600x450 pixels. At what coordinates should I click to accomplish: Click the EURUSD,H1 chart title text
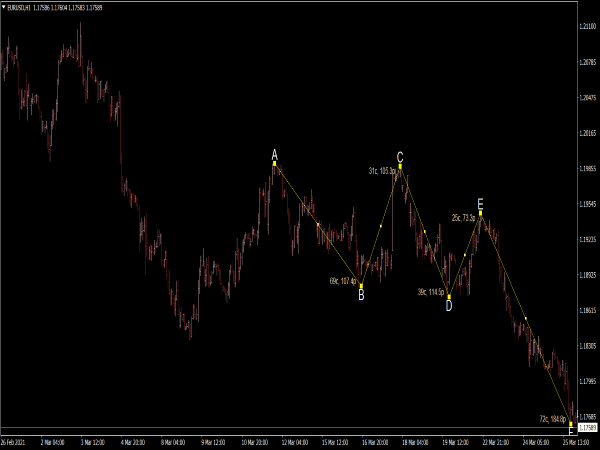pyautogui.click(x=19, y=7)
